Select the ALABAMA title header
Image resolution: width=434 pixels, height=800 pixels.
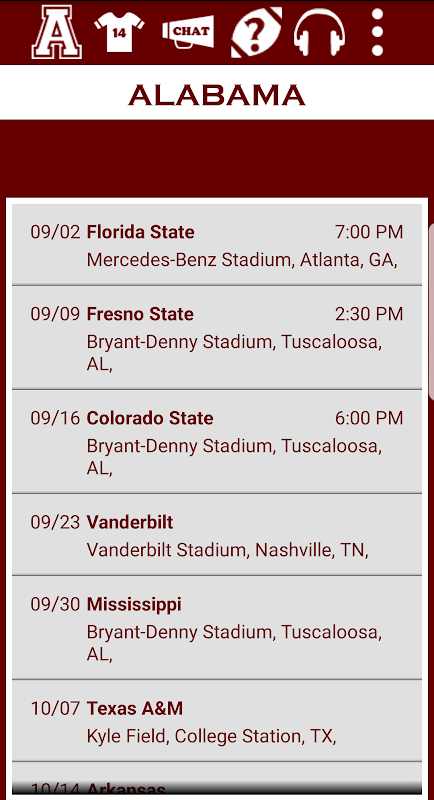[x=217, y=95]
